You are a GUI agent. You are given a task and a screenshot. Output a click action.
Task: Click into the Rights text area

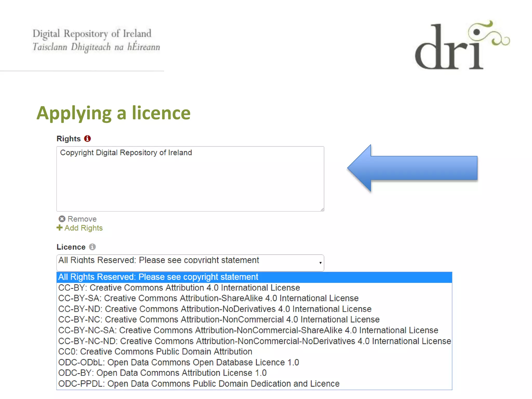190,179
